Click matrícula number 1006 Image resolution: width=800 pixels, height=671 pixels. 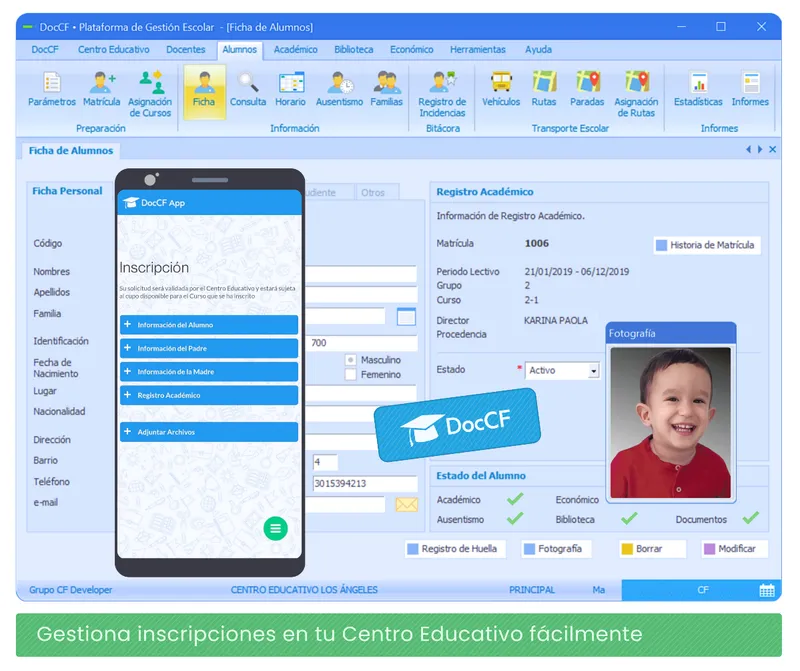(537, 243)
